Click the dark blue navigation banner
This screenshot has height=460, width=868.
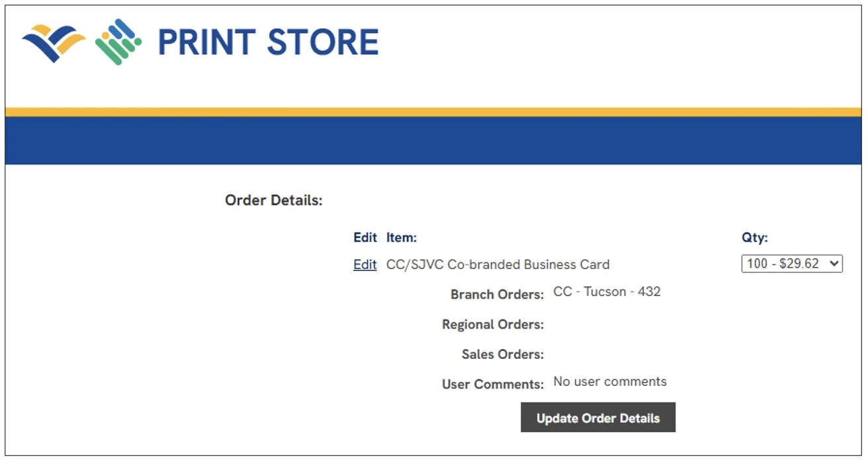pyautogui.click(x=433, y=141)
